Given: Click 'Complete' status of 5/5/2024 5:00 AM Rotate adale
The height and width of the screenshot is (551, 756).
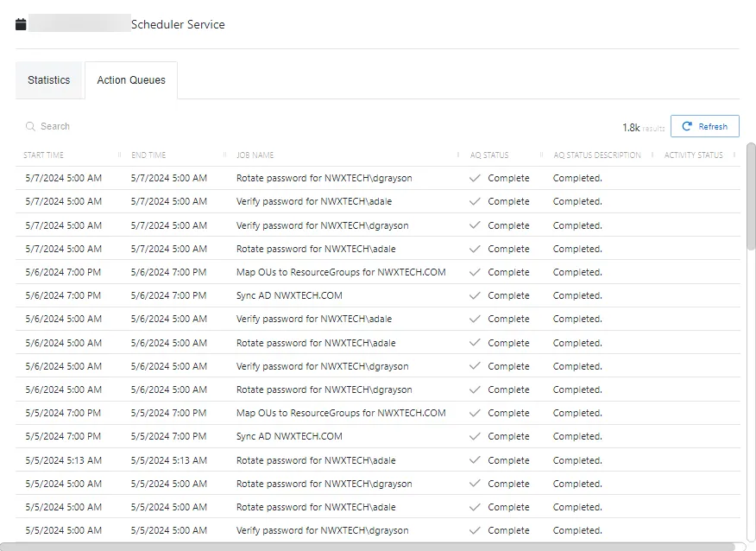Looking at the screenshot, I should [x=508, y=507].
